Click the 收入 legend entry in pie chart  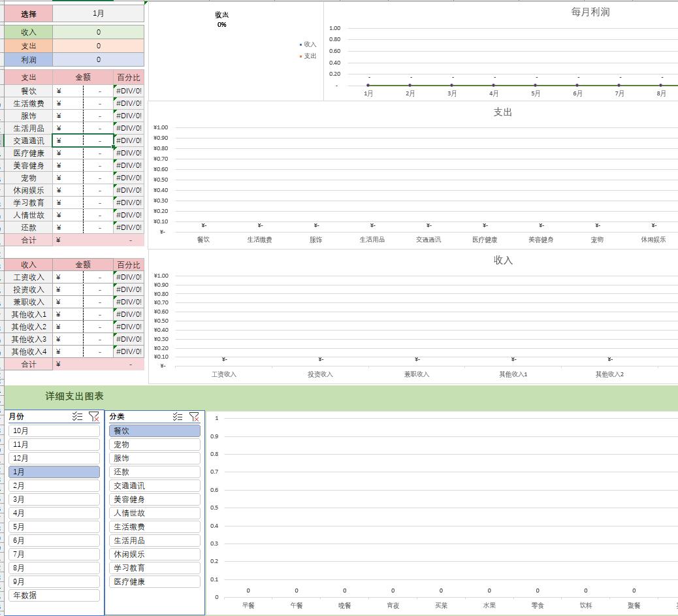pos(309,44)
